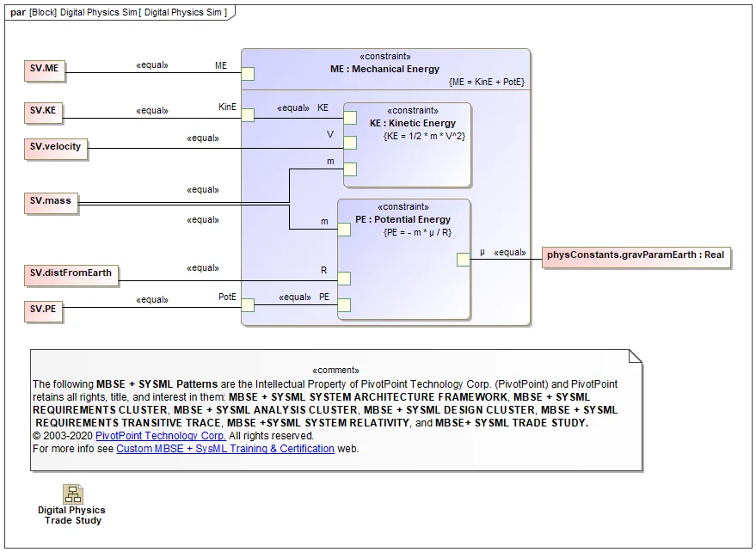Click the m port on Kinetic Energy constraint
Viewport: 756px width, 552px height.
tap(350, 169)
